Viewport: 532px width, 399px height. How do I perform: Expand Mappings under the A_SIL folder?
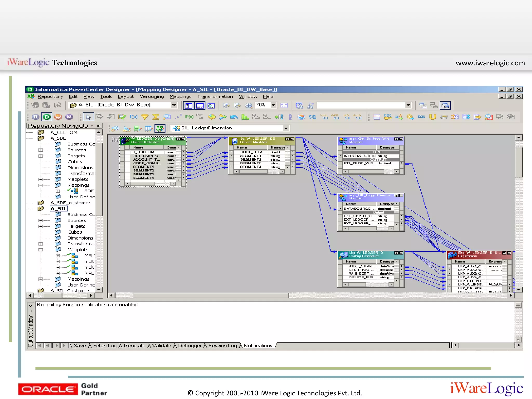[x=41, y=279]
